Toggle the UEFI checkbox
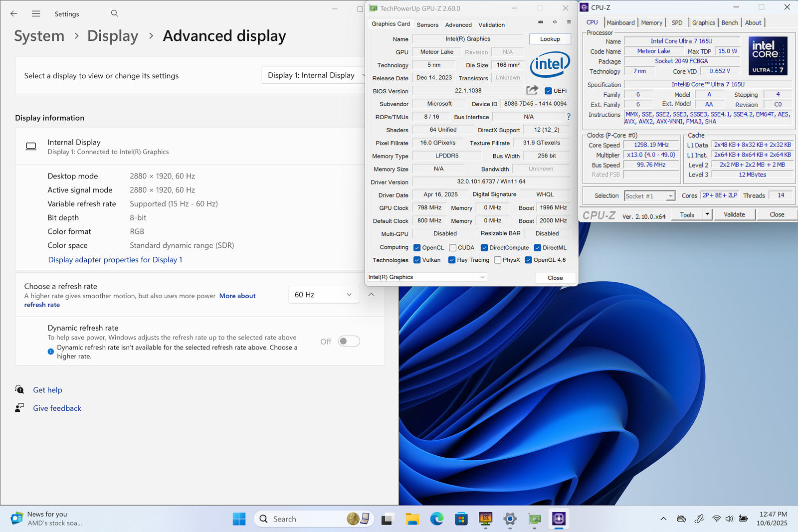Screen dimensions: 798x532 [548, 91]
